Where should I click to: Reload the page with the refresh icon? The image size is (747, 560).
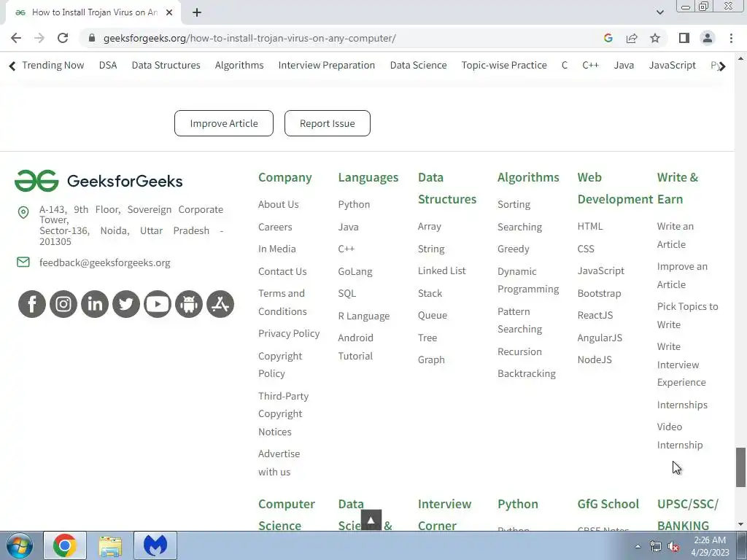point(63,38)
